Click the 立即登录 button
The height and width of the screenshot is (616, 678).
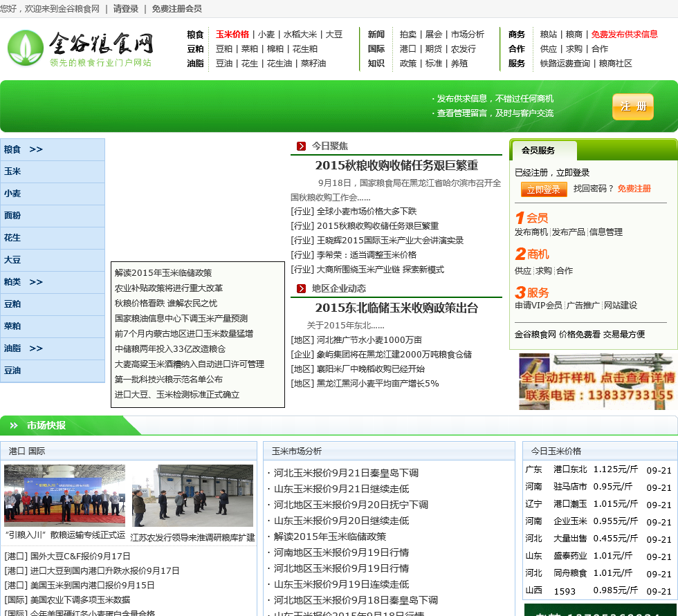tap(544, 189)
